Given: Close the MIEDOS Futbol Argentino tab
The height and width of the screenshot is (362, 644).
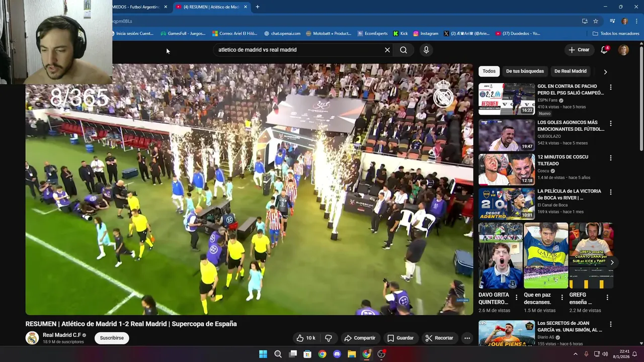Looking at the screenshot, I should tap(166, 7).
